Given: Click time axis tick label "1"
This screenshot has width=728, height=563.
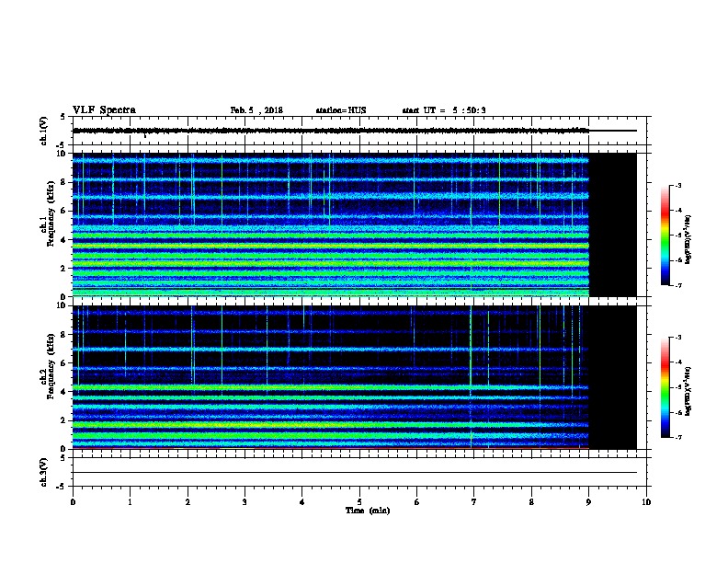Looking at the screenshot, I should tap(130, 501).
